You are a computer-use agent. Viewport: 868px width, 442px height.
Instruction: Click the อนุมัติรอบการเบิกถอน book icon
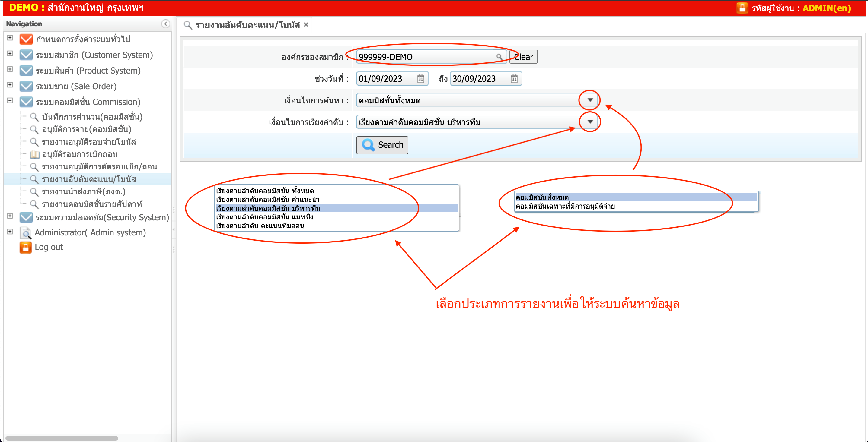[34, 154]
